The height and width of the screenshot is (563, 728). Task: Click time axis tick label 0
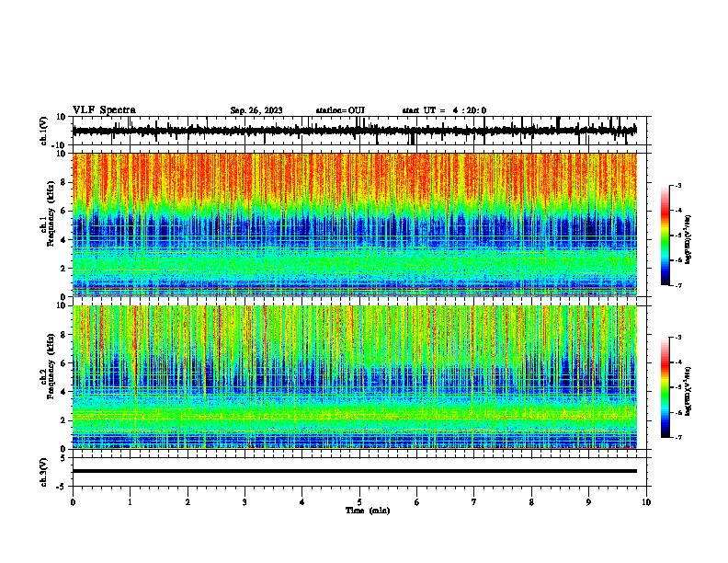[x=73, y=502]
